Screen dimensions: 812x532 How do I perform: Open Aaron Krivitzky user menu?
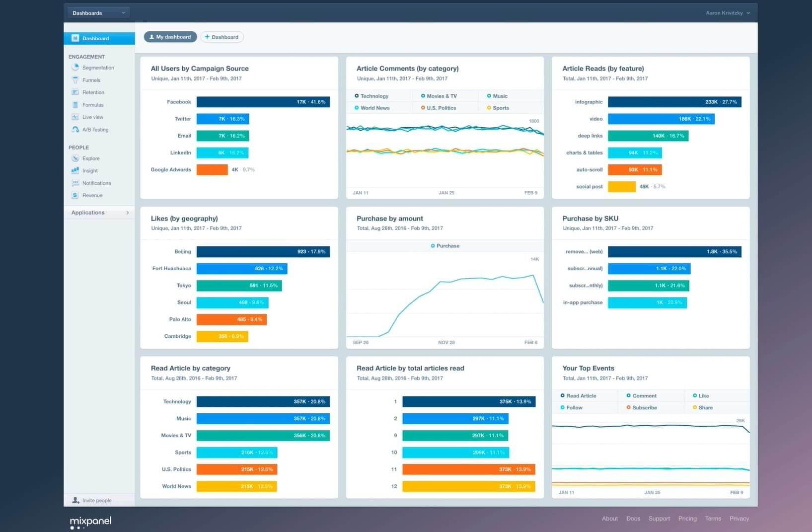[x=728, y=13]
